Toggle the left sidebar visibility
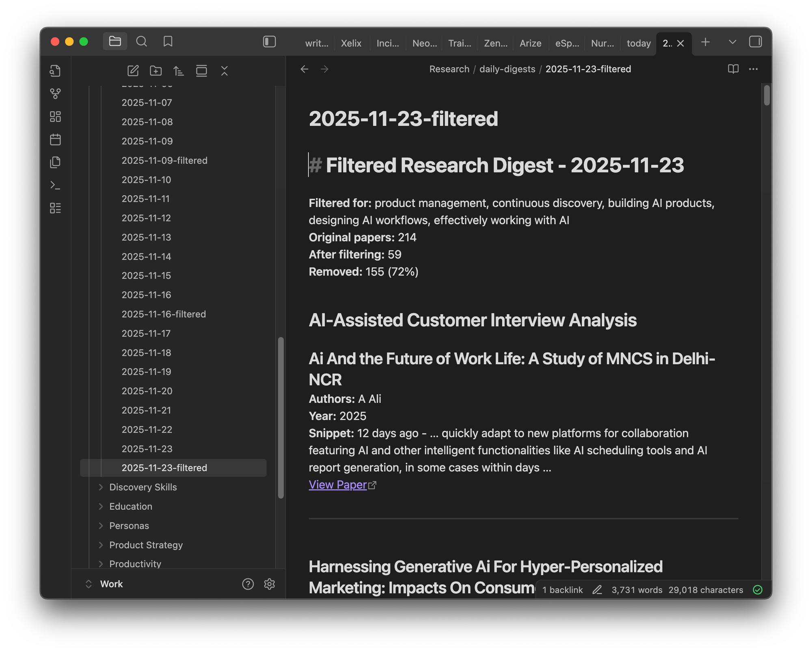The width and height of the screenshot is (812, 652). [269, 42]
